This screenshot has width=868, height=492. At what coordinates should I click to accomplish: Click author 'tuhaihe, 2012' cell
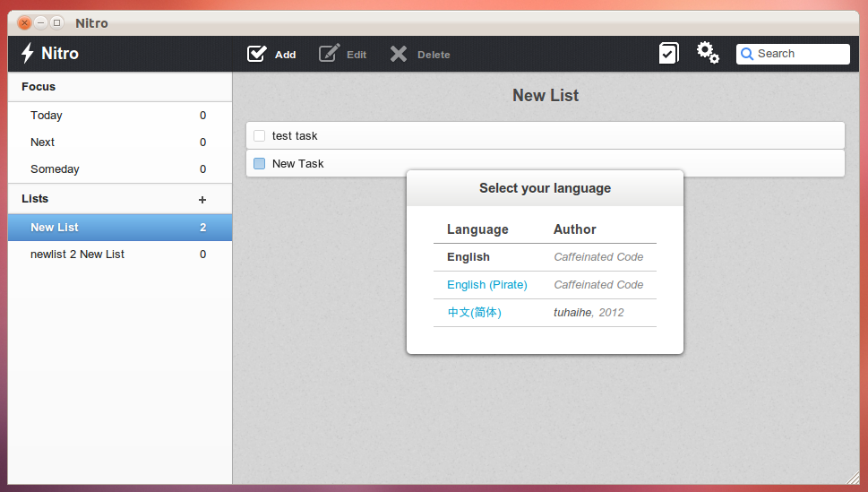coord(589,313)
